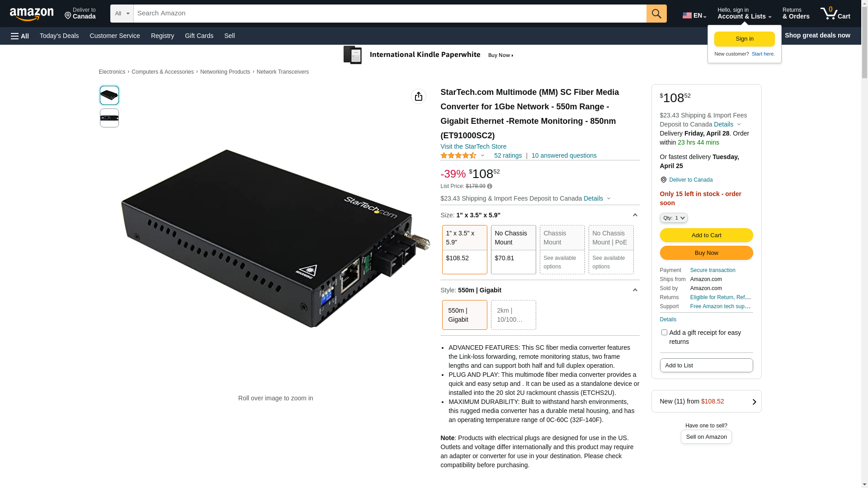Open the All search category dropdown
Image resolution: width=868 pixels, height=488 pixels.
click(122, 14)
